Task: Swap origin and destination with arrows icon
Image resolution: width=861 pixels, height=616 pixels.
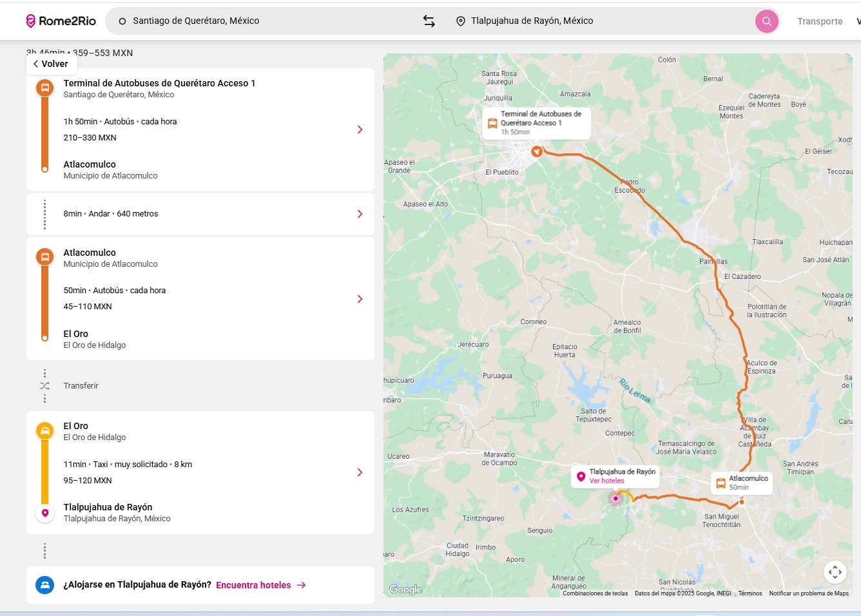Action: tap(429, 21)
